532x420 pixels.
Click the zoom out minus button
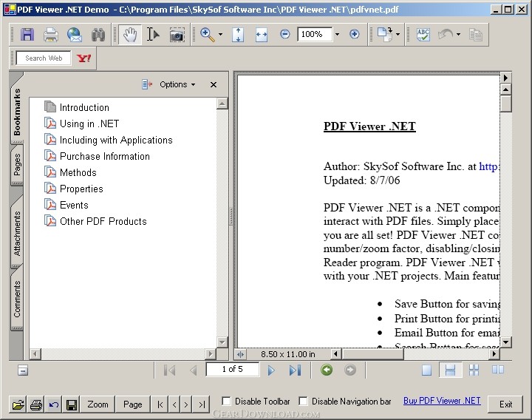pyautogui.click(x=285, y=34)
